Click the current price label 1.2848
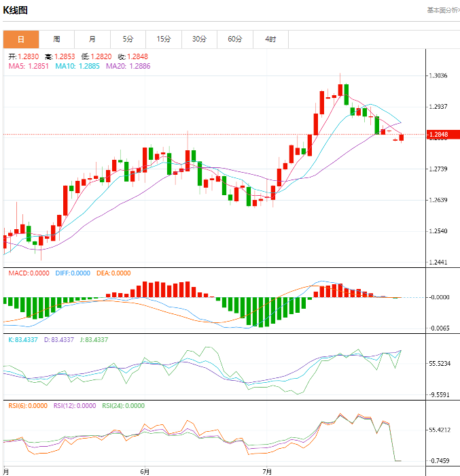The height and width of the screenshot is (476, 460). pos(439,135)
